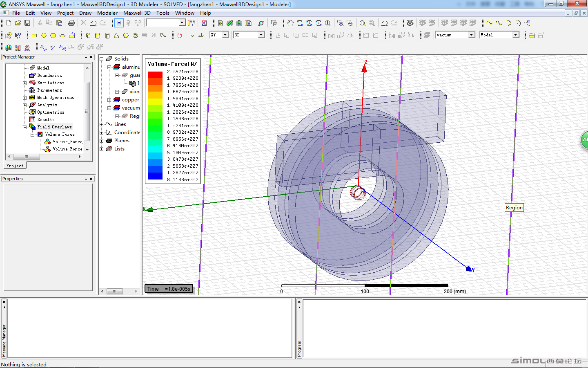Select Boundaries in project tree
This screenshot has width=588, height=368.
click(x=49, y=76)
